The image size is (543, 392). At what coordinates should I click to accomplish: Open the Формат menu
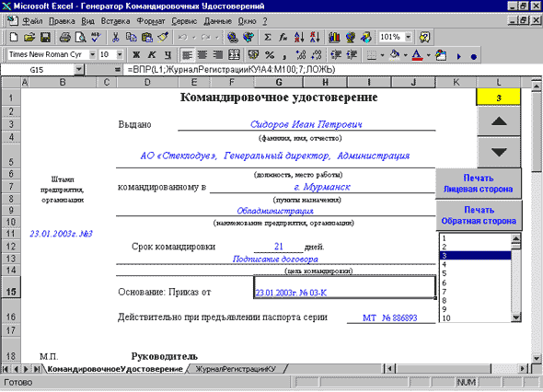(x=151, y=21)
